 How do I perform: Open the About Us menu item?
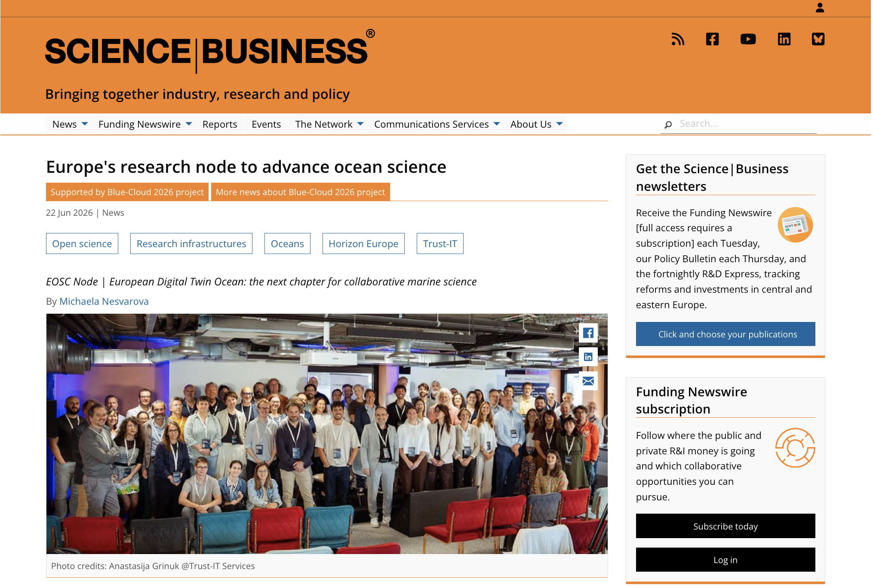point(531,124)
